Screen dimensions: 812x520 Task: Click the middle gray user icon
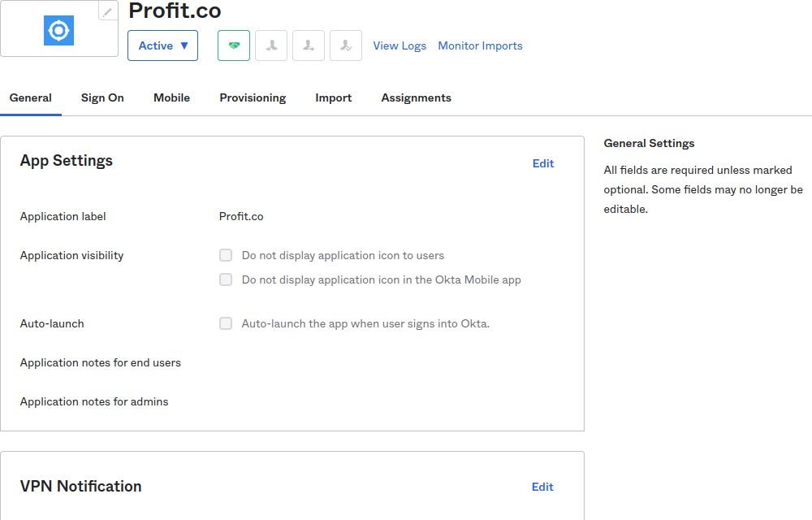[309, 45]
